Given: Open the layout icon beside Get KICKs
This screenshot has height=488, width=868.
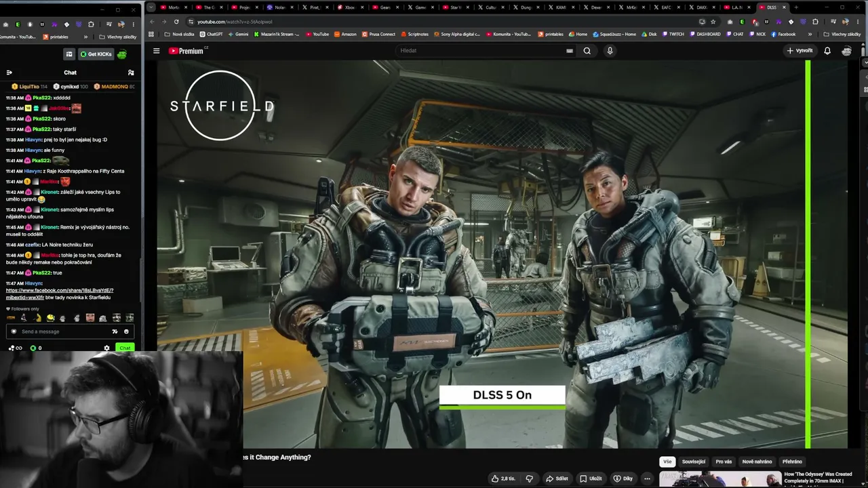Looking at the screenshot, I should tap(68, 54).
